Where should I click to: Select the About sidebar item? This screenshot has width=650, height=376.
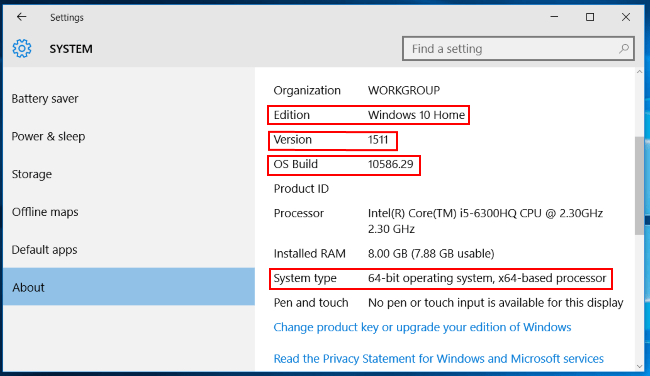[x=129, y=287]
